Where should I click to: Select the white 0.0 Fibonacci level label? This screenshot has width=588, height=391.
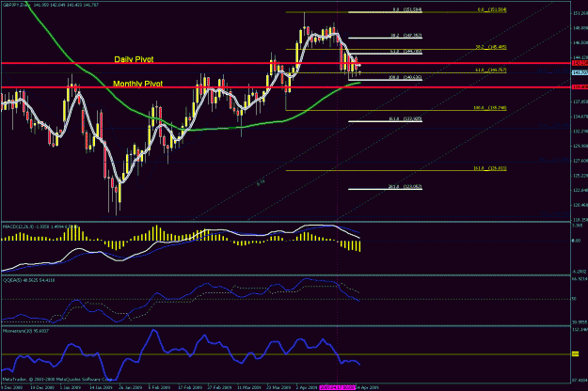click(x=407, y=9)
